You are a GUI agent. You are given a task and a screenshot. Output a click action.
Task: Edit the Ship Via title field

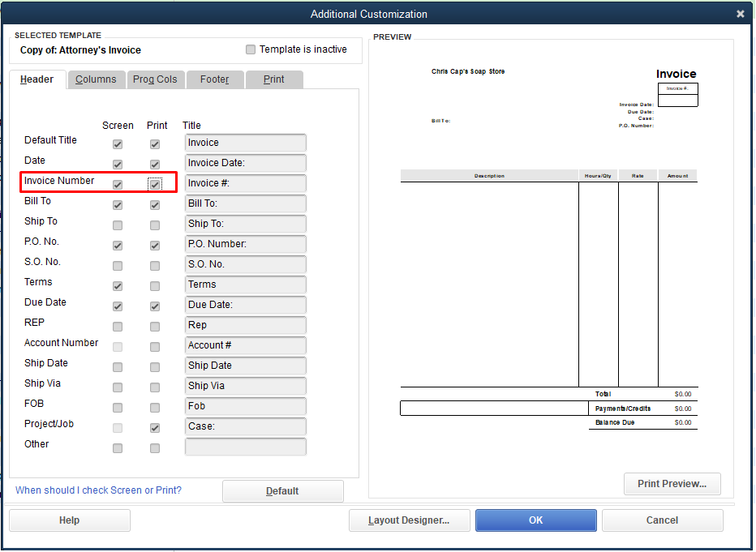246,385
